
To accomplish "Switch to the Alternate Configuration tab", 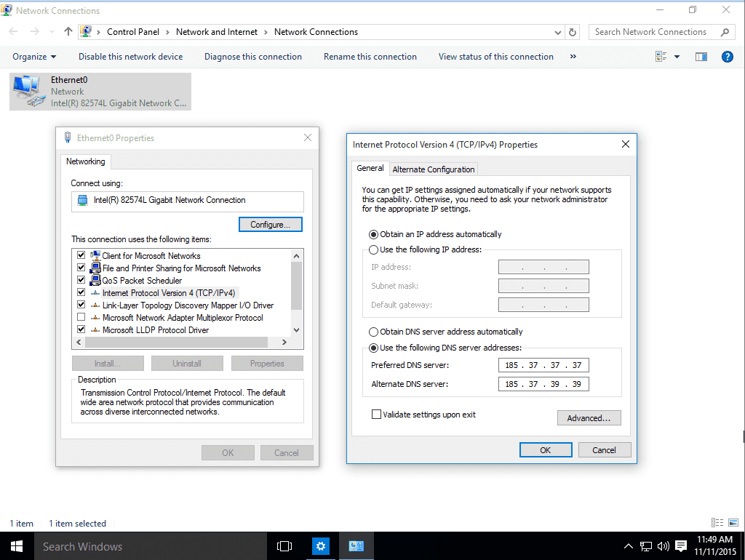I will pyautogui.click(x=434, y=169).
